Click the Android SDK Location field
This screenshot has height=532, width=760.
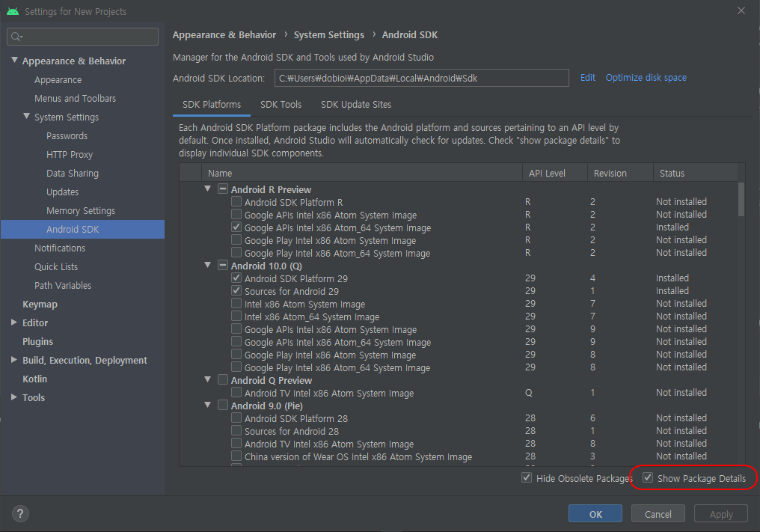point(421,78)
